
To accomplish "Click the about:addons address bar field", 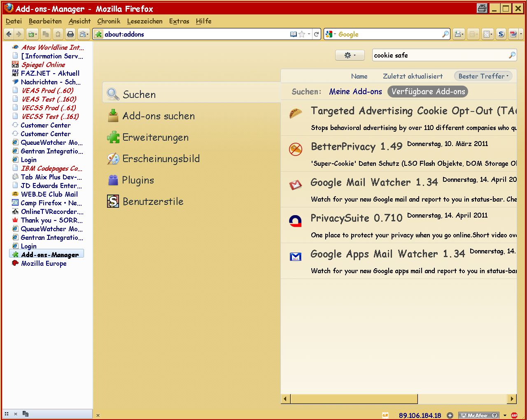I will coord(194,34).
